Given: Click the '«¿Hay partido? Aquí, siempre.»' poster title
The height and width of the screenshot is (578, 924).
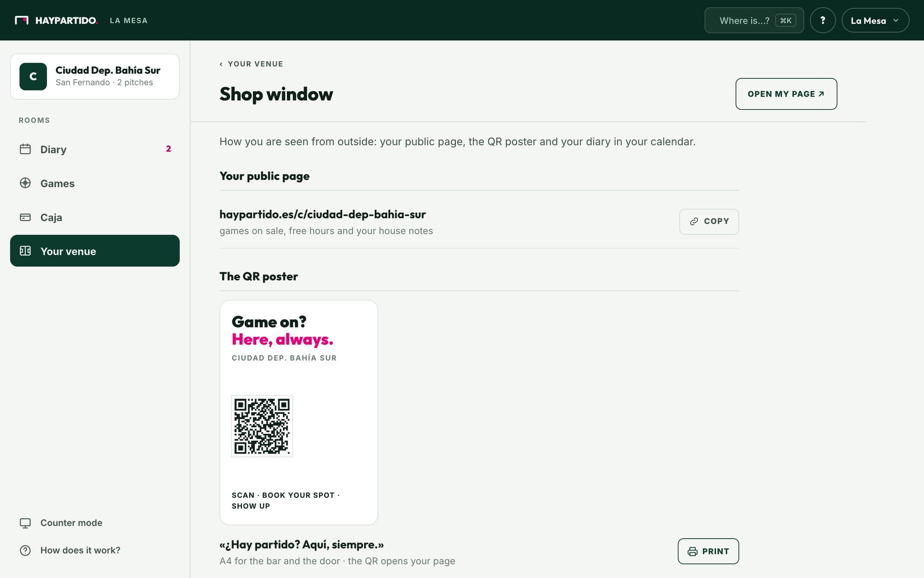Looking at the screenshot, I should (x=302, y=545).
